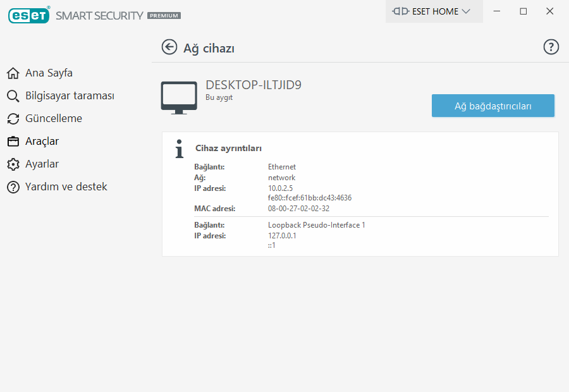Open Yardım ve destek in the sidebar
569x392 pixels.
tap(66, 187)
